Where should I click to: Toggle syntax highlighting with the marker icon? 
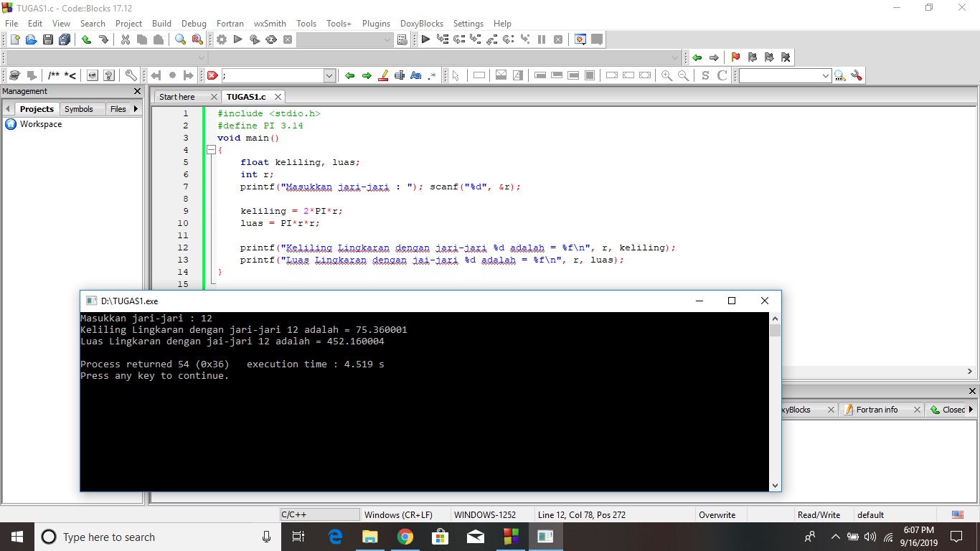pyautogui.click(x=383, y=75)
